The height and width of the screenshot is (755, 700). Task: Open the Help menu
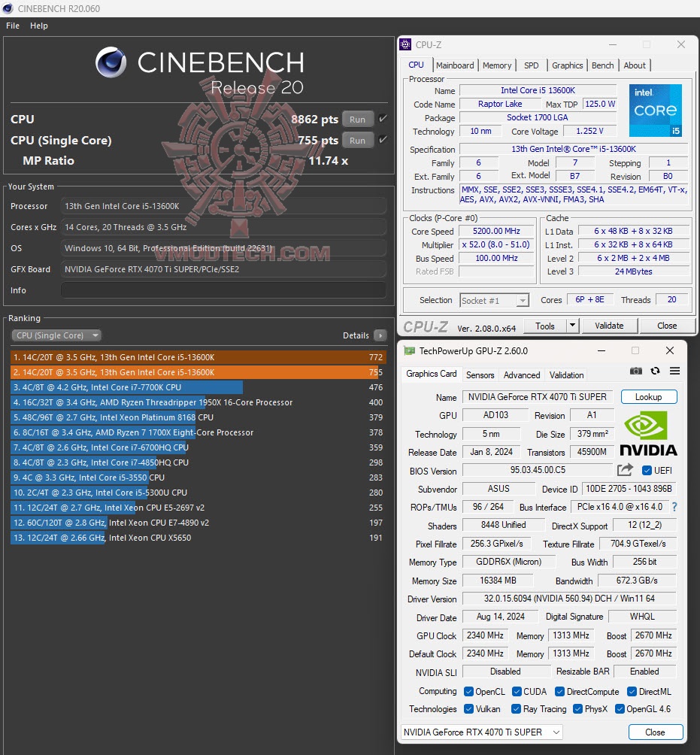[39, 26]
